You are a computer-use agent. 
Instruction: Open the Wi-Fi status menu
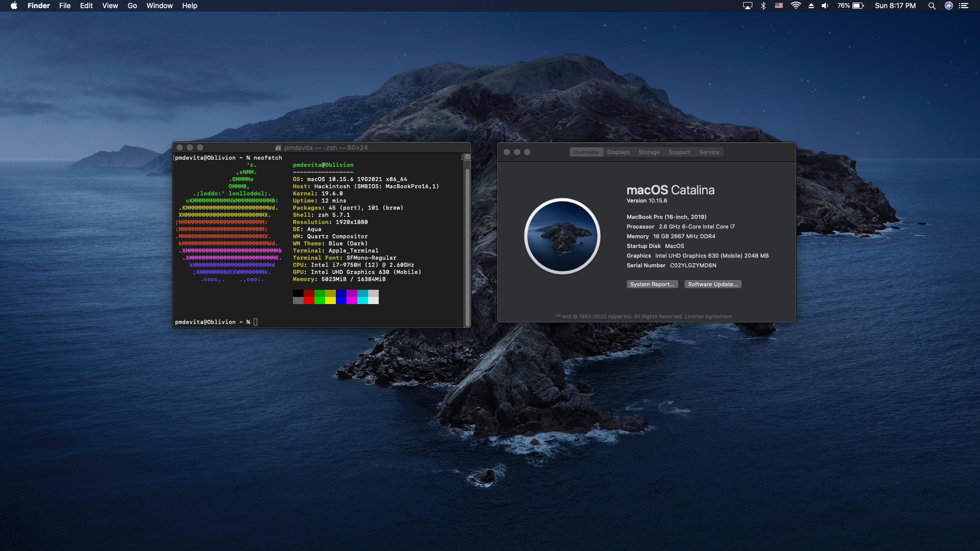coord(796,6)
